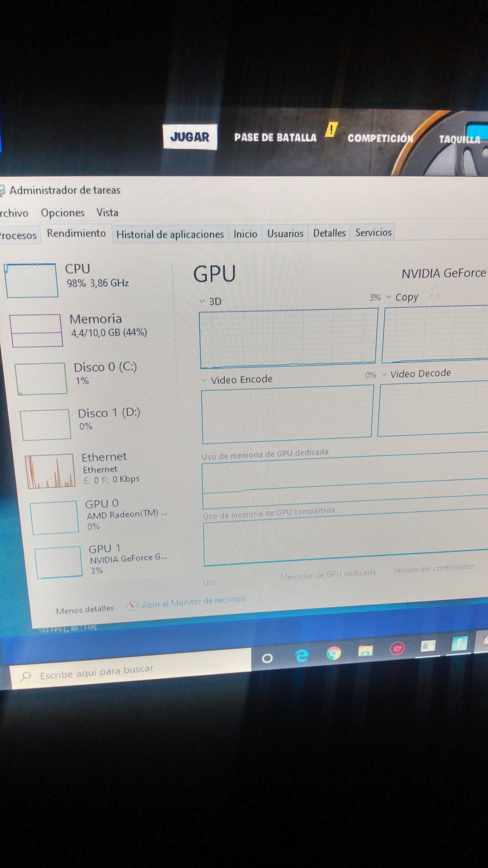
Task: Select the Ethernet network graph
Action: point(50,471)
